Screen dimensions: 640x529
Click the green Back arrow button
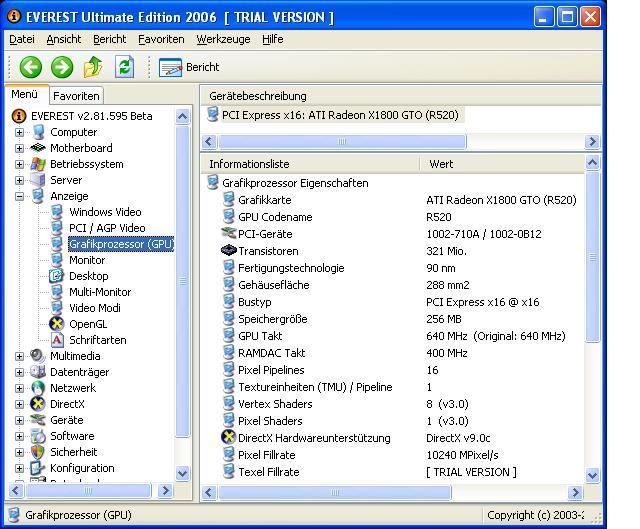[x=31, y=67]
